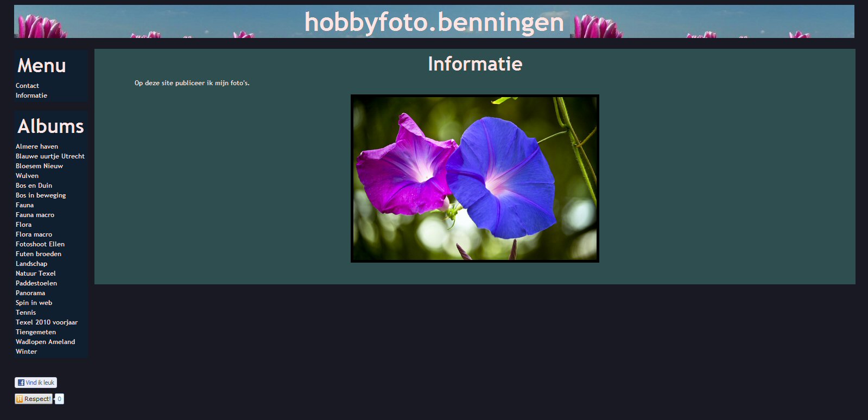This screenshot has height=420, width=868.
Task: Open the Bos en Duin album
Action: point(34,186)
